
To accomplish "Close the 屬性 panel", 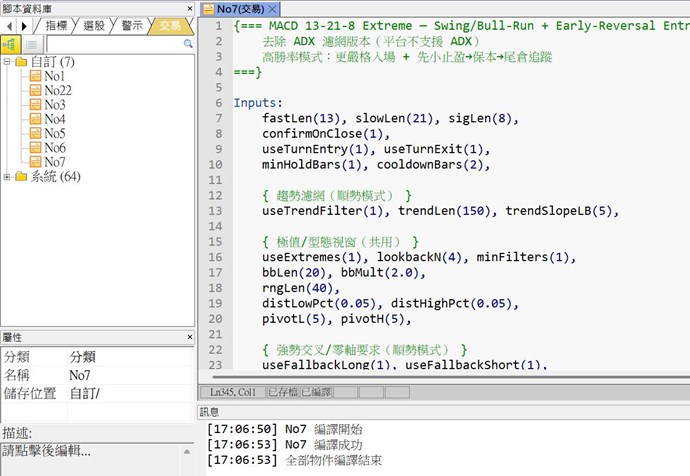I will click(x=188, y=338).
